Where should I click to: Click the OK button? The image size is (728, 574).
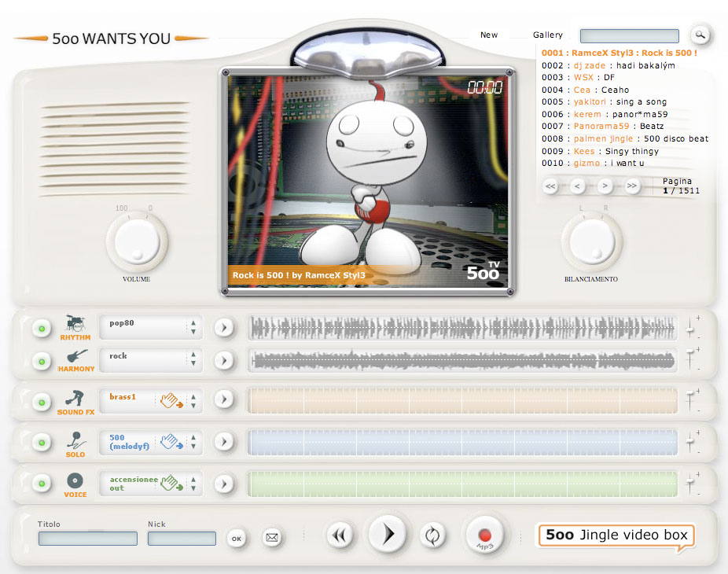click(x=236, y=538)
